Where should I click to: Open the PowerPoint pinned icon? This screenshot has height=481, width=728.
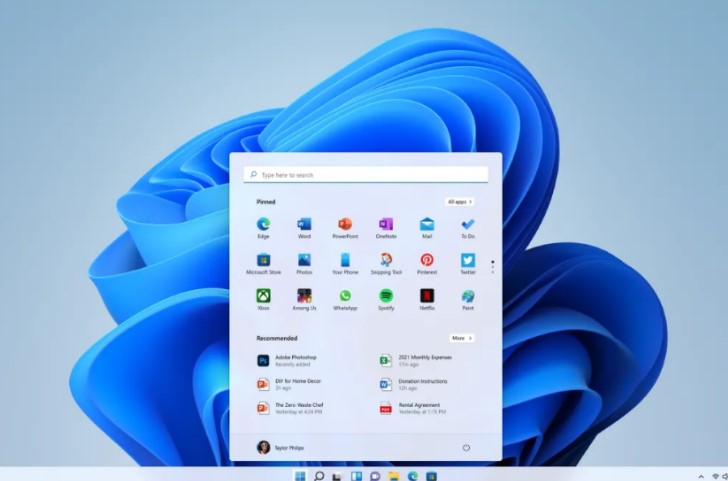point(345,225)
